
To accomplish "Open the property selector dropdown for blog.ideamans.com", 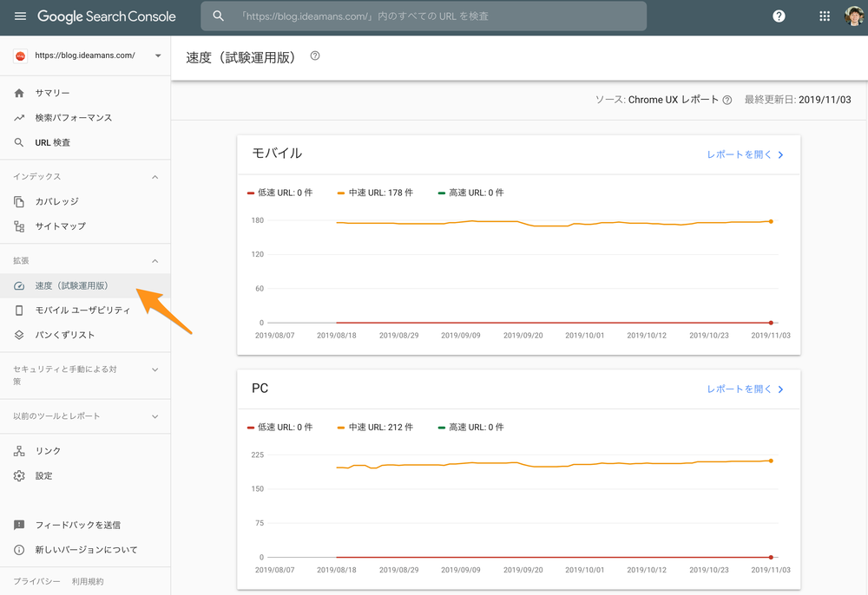I will [x=158, y=56].
